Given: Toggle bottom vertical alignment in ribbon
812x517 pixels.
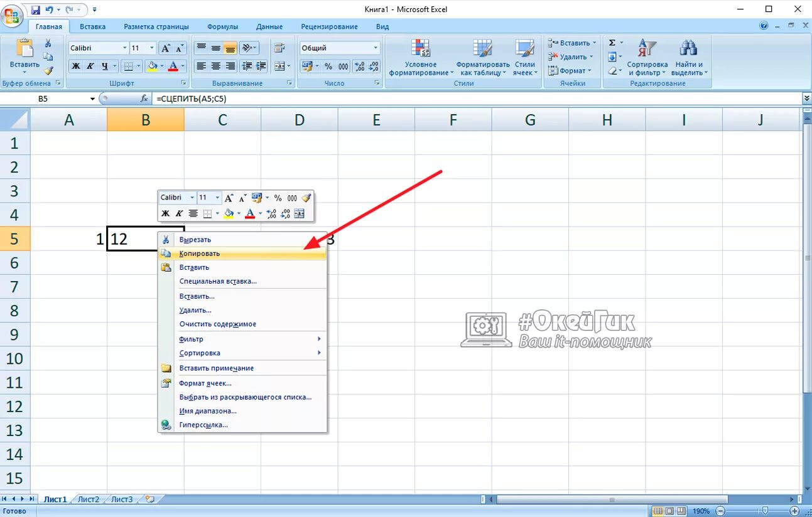Looking at the screenshot, I should click(x=230, y=48).
